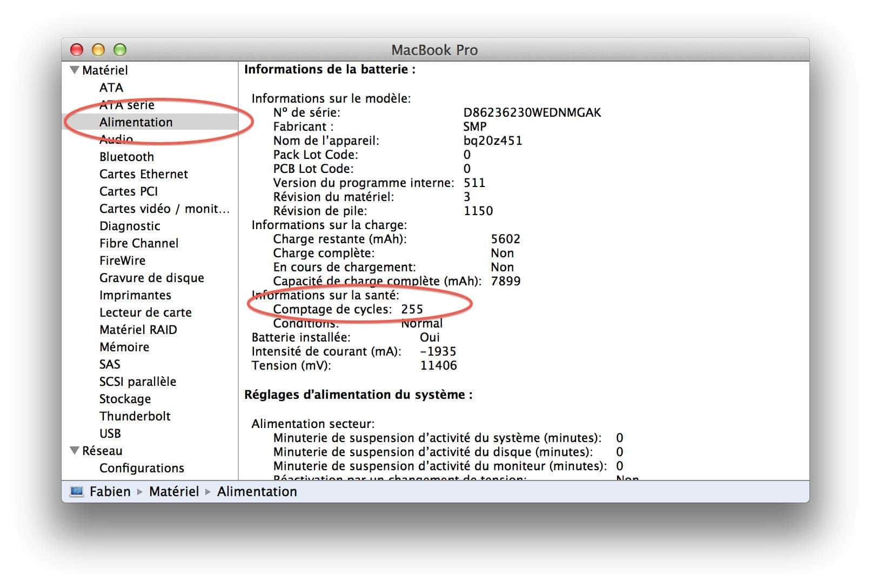Select Configurations under Réseau

point(142,468)
